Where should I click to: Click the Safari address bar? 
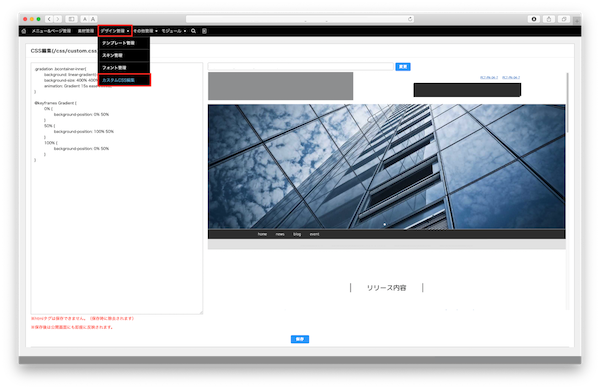coord(300,19)
